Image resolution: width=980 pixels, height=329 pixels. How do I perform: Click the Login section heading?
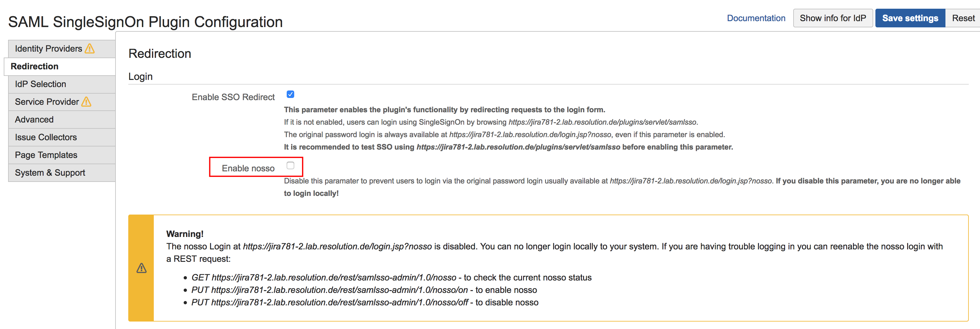click(140, 77)
